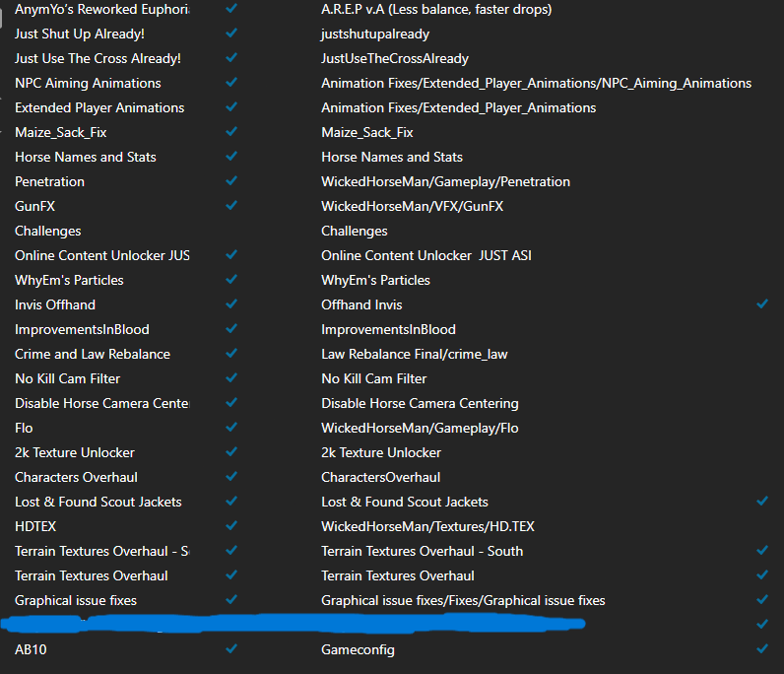Toggle the far-right checkmark for Offhand Invis

[762, 304]
